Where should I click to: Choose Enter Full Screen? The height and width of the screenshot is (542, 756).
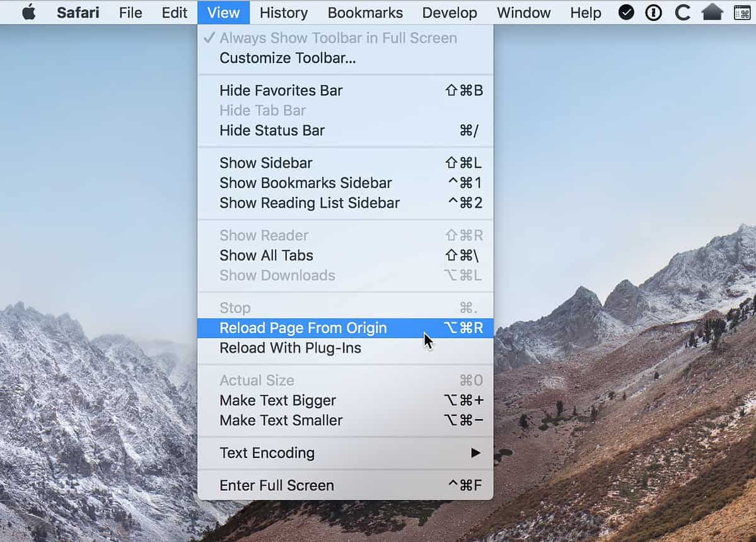[276, 485]
